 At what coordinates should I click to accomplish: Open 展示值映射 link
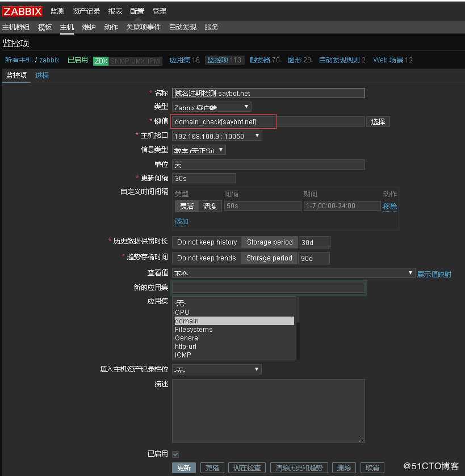[434, 274]
